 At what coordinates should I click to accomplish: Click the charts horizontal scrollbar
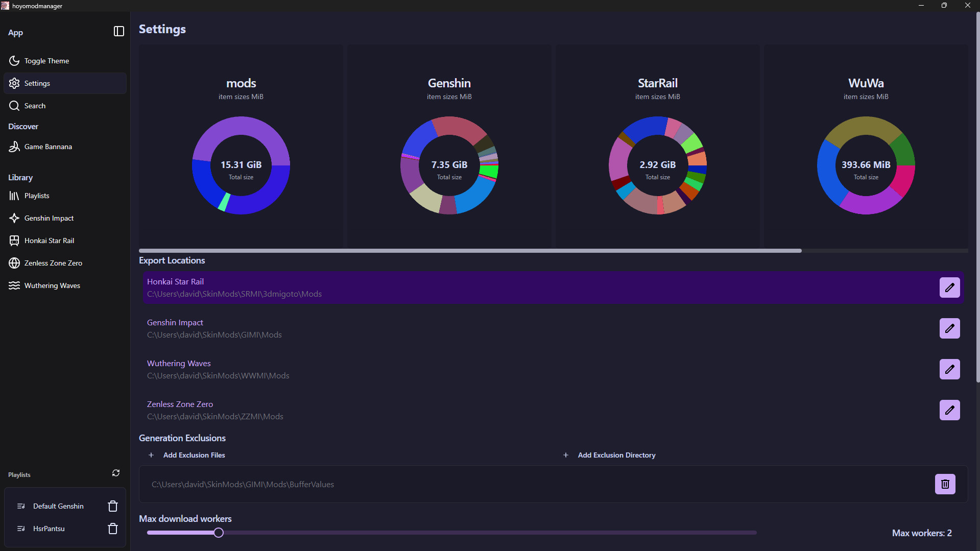[470, 251]
